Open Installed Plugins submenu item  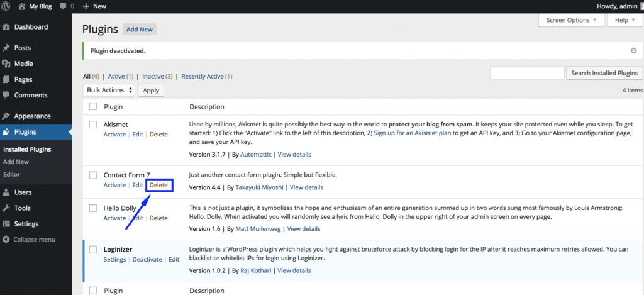27,150
